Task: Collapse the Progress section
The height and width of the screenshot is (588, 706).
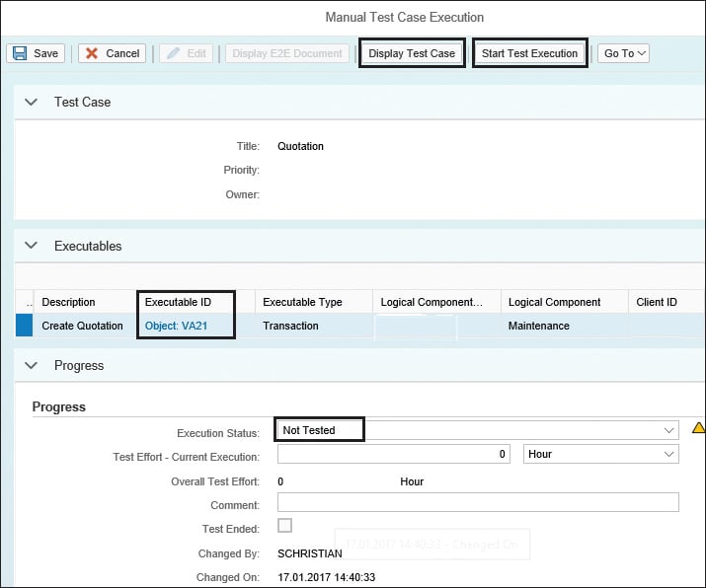Action: (31, 365)
